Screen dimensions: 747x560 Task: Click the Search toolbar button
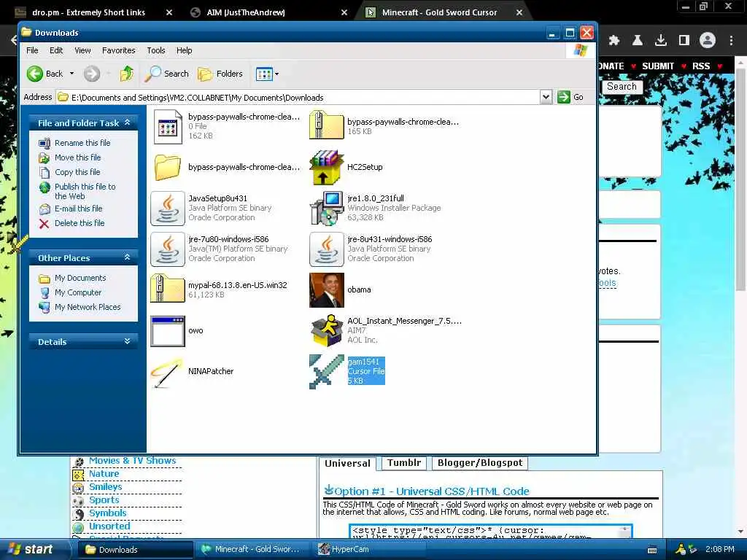pyautogui.click(x=167, y=74)
